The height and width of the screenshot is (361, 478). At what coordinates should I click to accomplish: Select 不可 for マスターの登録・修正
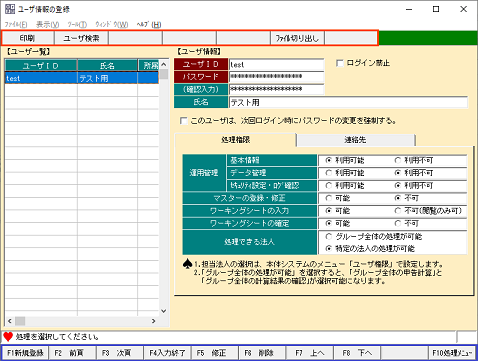398,198
